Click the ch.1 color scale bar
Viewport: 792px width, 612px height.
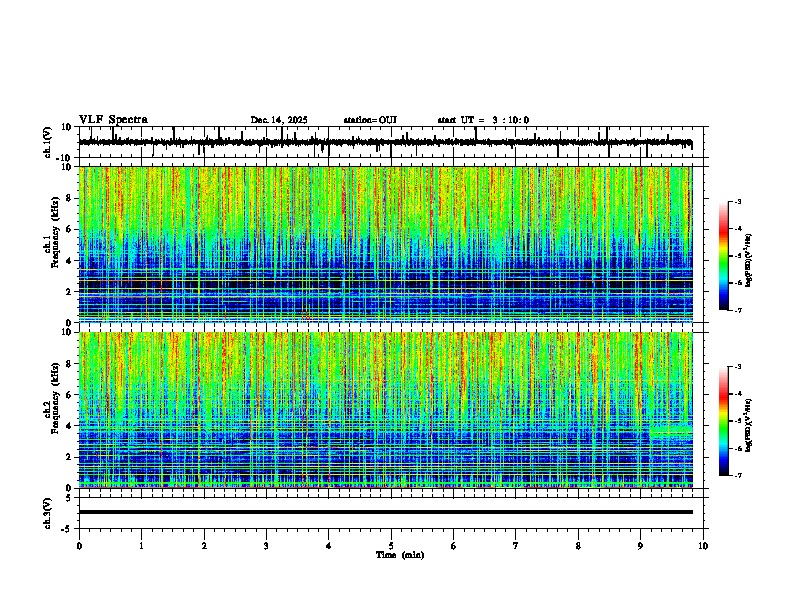723,256
